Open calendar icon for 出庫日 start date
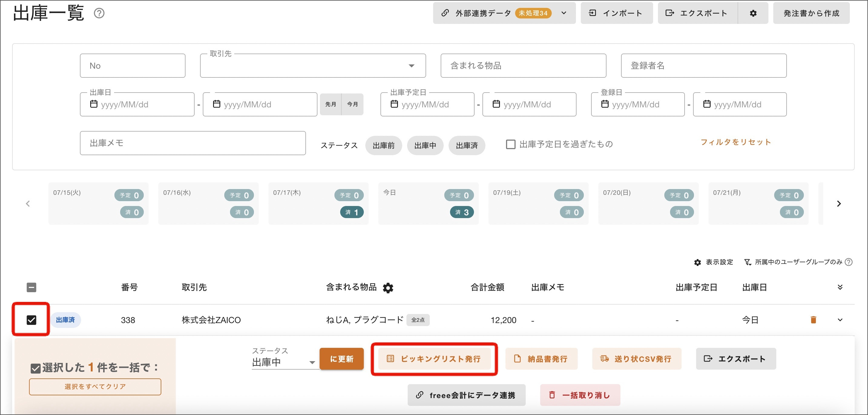The width and height of the screenshot is (868, 415). coord(94,104)
